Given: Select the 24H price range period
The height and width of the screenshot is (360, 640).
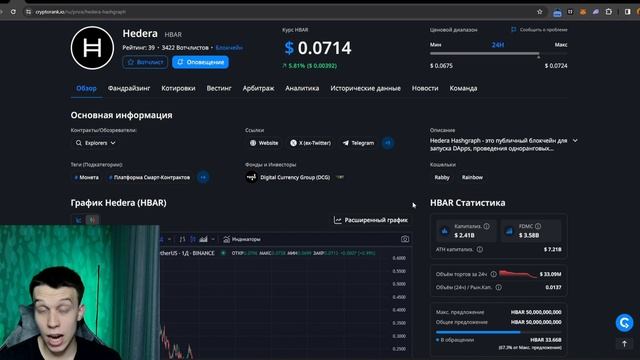Looking at the screenshot, I should [x=498, y=45].
